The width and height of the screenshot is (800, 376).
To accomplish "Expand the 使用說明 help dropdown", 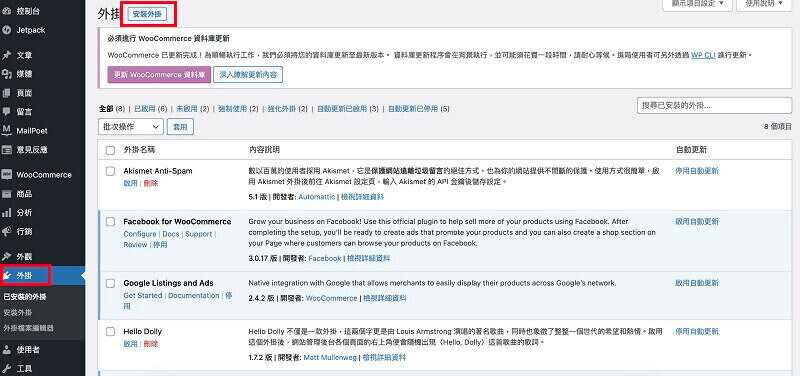I will 763,4.
